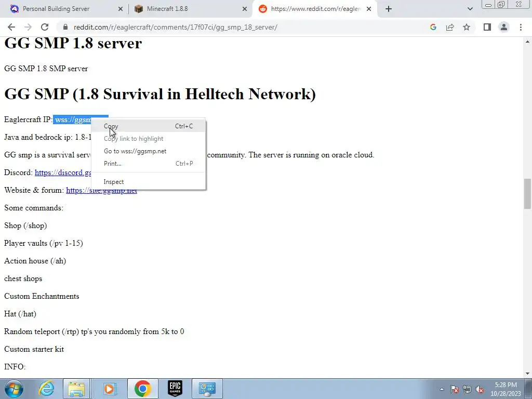View site info via the padlock icon
This screenshot has width=532, height=399.
click(x=65, y=27)
